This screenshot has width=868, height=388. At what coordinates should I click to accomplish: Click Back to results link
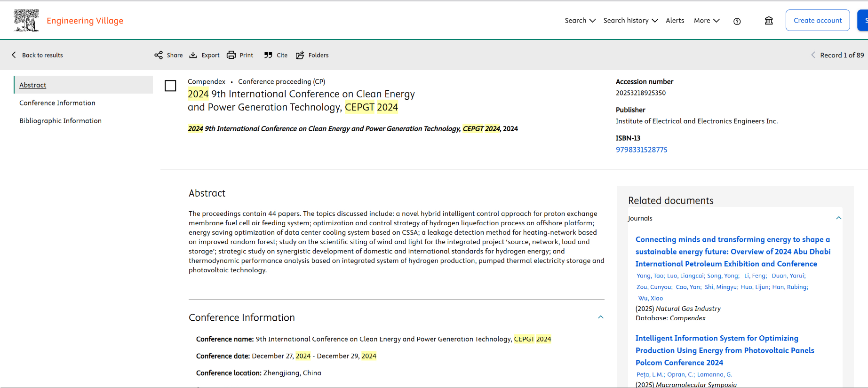coord(42,55)
